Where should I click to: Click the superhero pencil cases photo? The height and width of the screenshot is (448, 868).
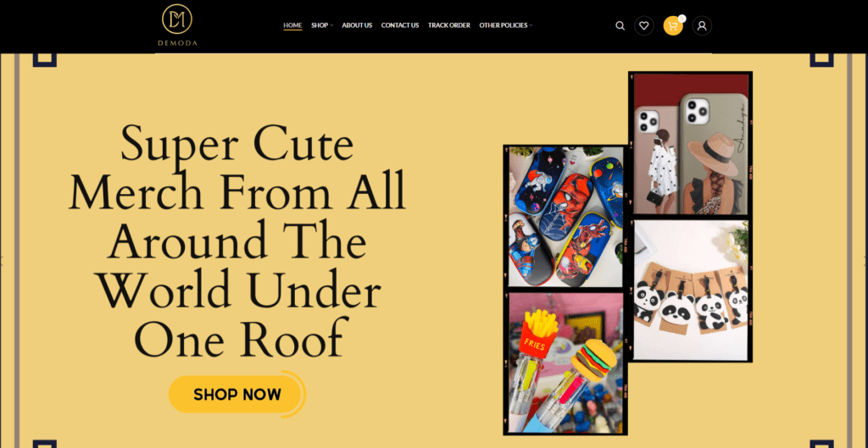pyautogui.click(x=565, y=216)
